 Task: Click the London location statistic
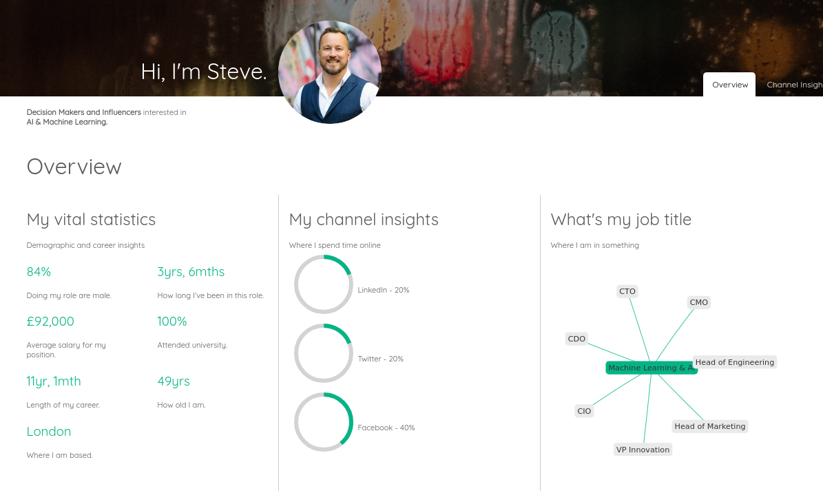tap(49, 432)
